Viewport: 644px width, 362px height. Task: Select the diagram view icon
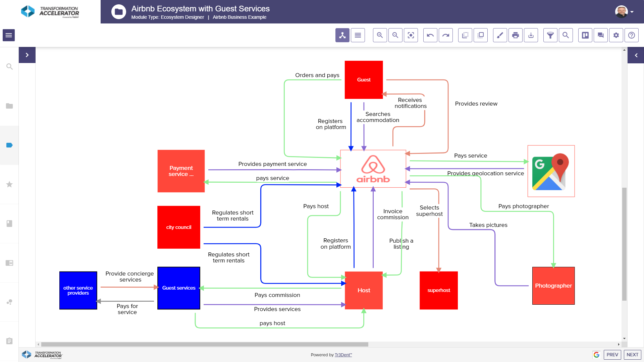[x=342, y=35]
